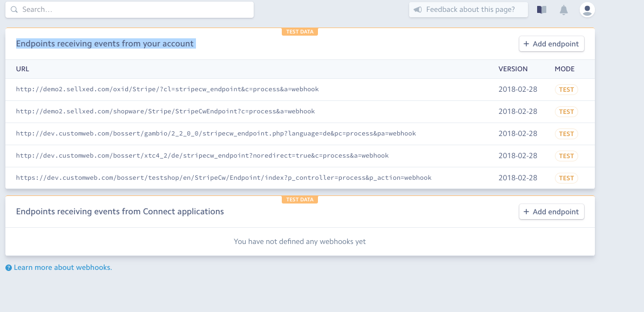This screenshot has height=312, width=644.
Task: Open the oxid Stripe webhook endpoint row
Action: [x=300, y=90]
